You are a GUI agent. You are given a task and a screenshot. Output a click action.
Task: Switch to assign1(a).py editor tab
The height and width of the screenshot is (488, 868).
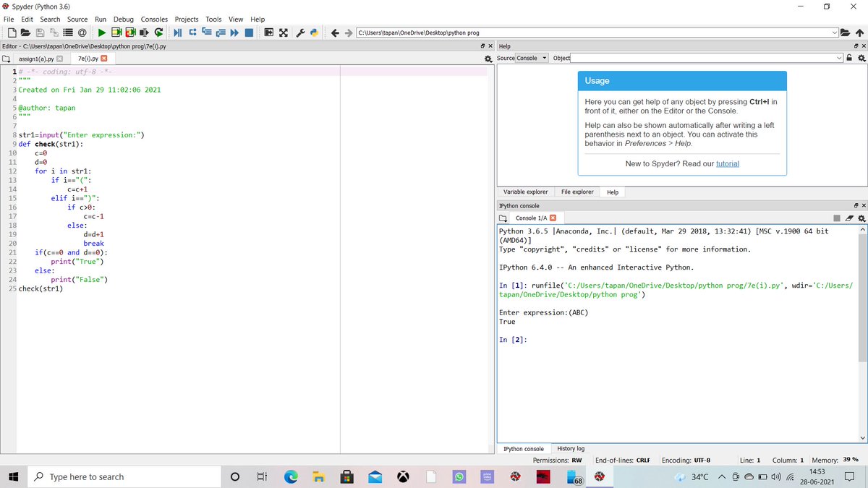pos(36,58)
